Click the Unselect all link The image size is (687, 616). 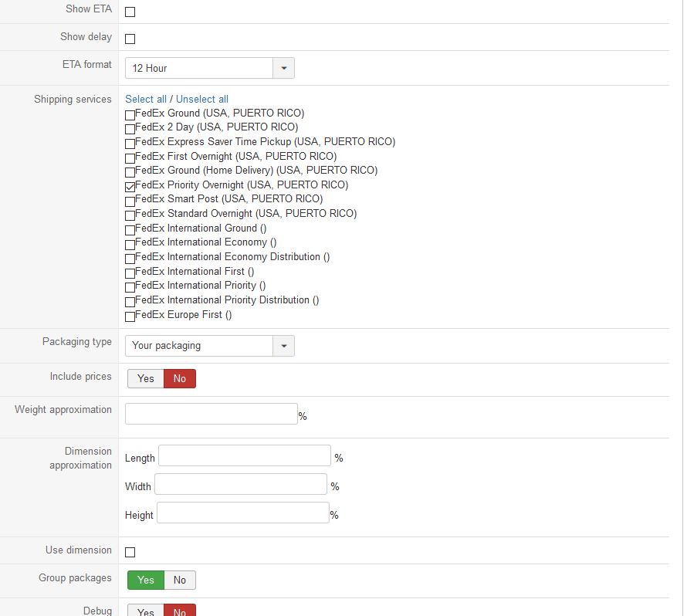[202, 99]
